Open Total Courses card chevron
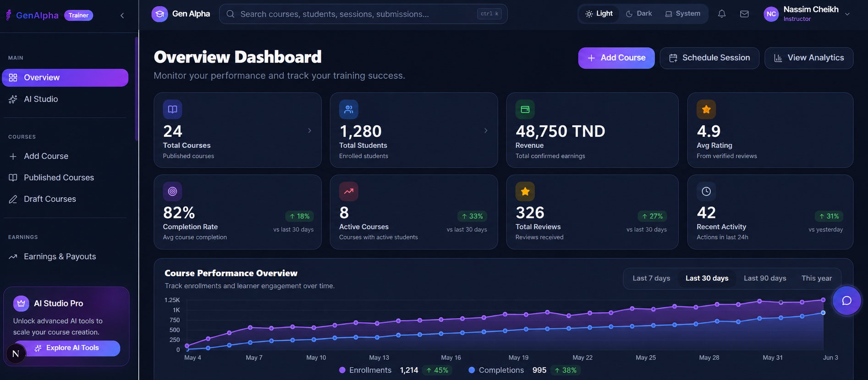Screen dimensions: 868x380 click(309, 130)
